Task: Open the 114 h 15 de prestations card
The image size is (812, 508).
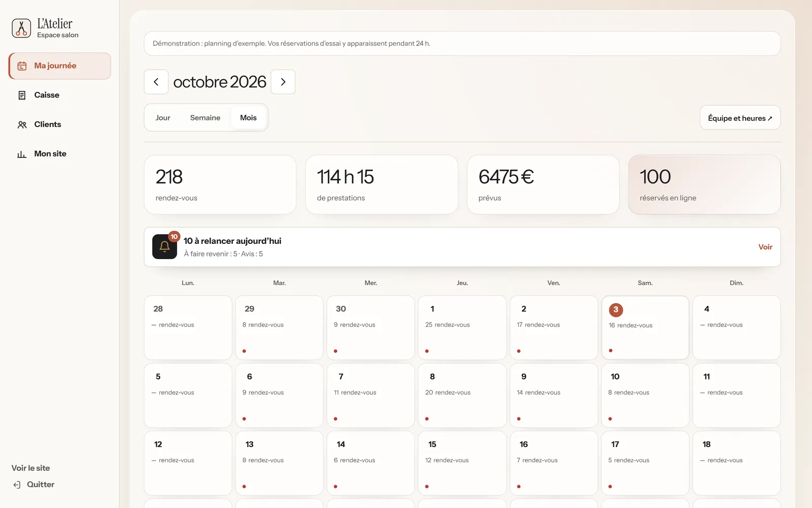Action: 382,184
